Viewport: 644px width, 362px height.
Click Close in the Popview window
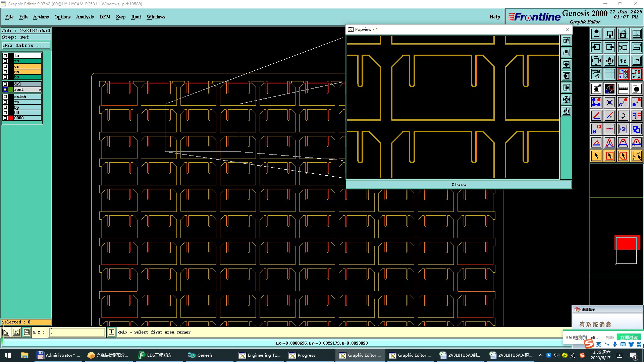459,184
